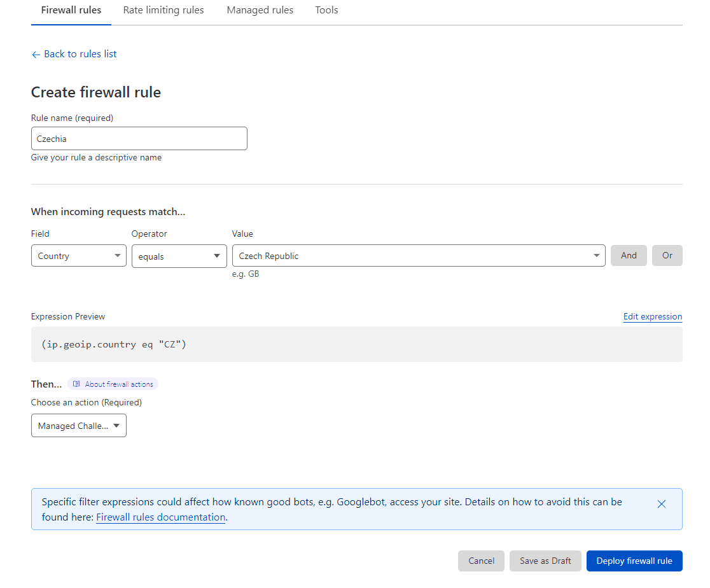
Task: Go back to rules list
Action: pos(80,54)
